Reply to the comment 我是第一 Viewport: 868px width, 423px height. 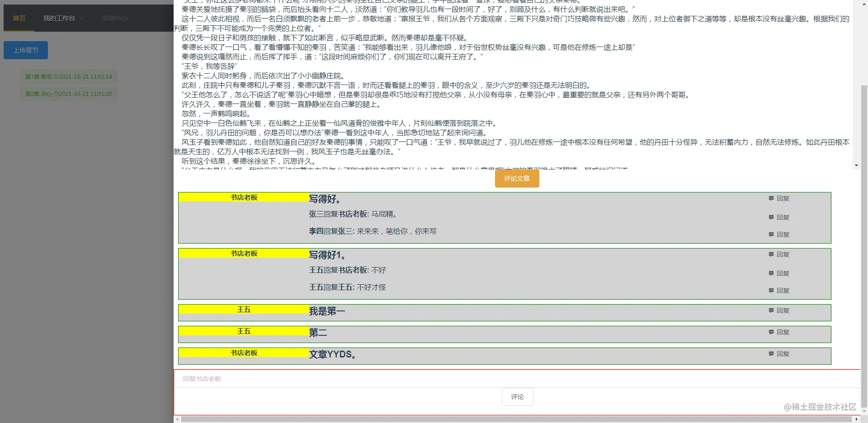[779, 310]
